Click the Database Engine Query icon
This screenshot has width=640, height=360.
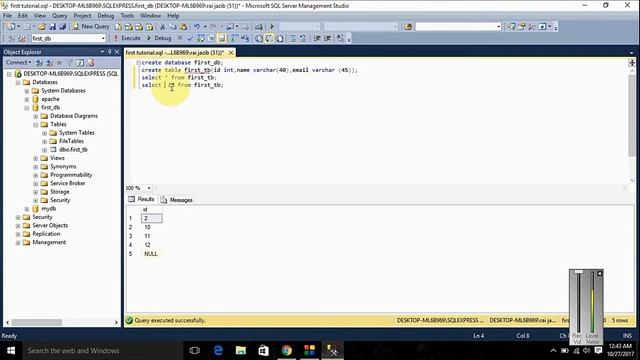click(x=118, y=27)
